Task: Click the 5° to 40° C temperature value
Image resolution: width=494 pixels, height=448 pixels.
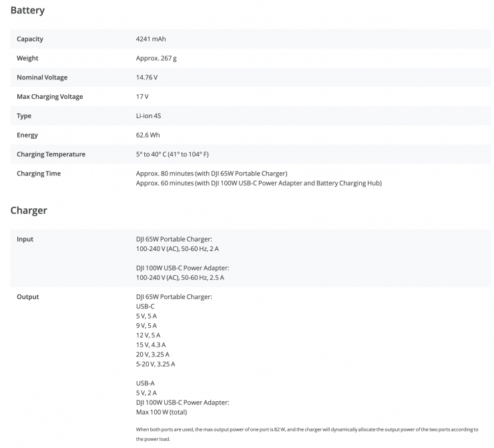Action: pyautogui.click(x=172, y=154)
